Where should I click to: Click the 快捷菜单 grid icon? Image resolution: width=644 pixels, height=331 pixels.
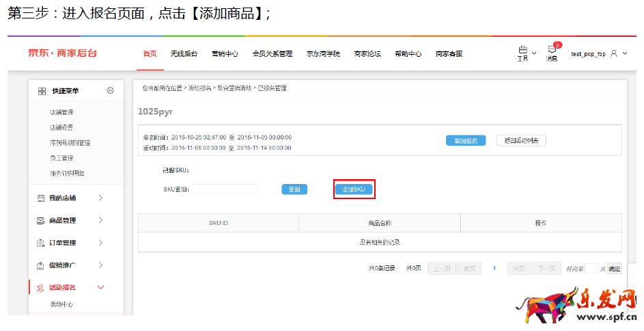pyautogui.click(x=42, y=91)
